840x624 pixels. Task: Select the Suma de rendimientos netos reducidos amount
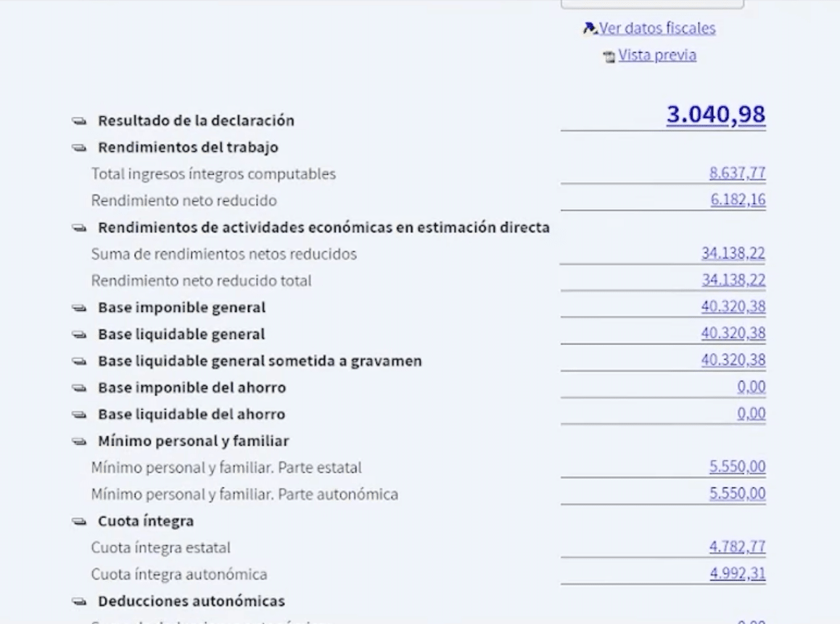click(x=733, y=253)
